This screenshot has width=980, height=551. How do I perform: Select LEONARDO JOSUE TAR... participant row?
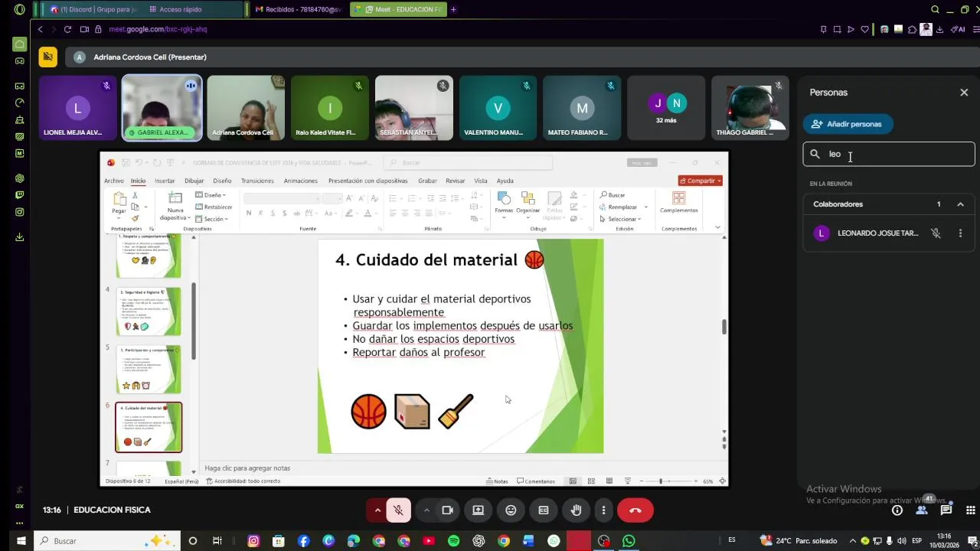[x=888, y=233]
